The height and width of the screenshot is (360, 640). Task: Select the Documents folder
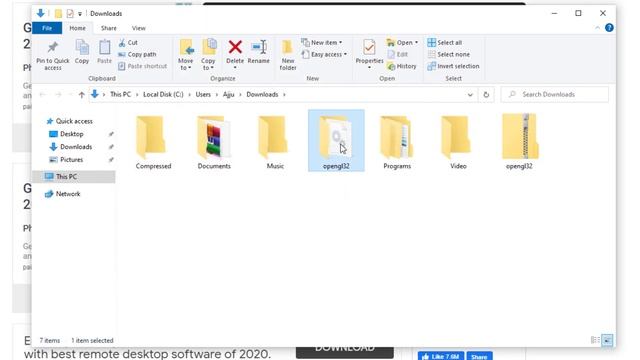click(x=214, y=142)
